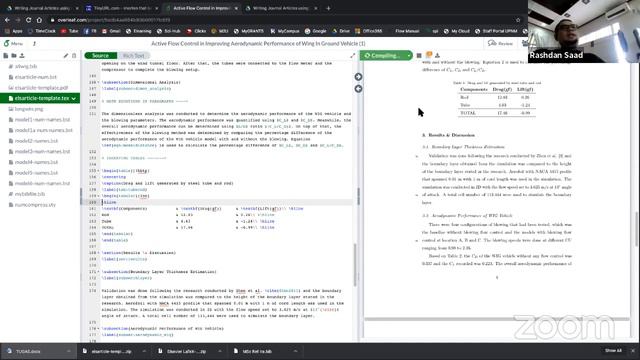Click the delete trash icon
Image resolution: width=640 pixels, height=360 pixels.
[x=74, y=55]
